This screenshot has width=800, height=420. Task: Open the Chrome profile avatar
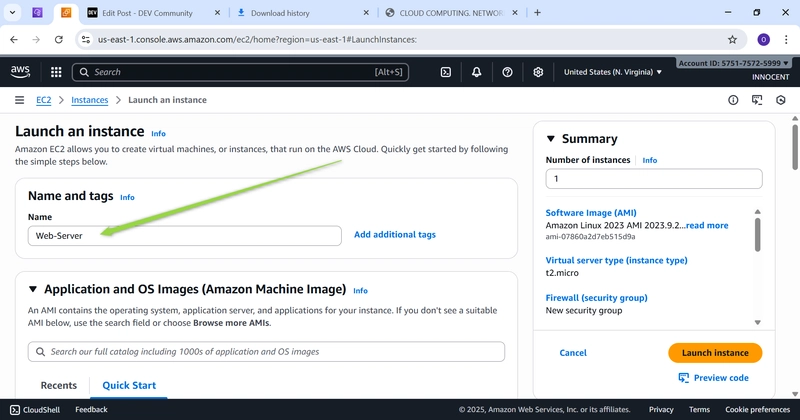[763, 39]
